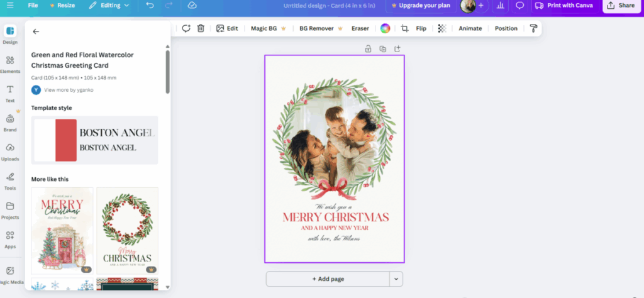Image resolution: width=644 pixels, height=298 pixels.
Task: Click the cloud save status icon
Action: coord(192,5)
